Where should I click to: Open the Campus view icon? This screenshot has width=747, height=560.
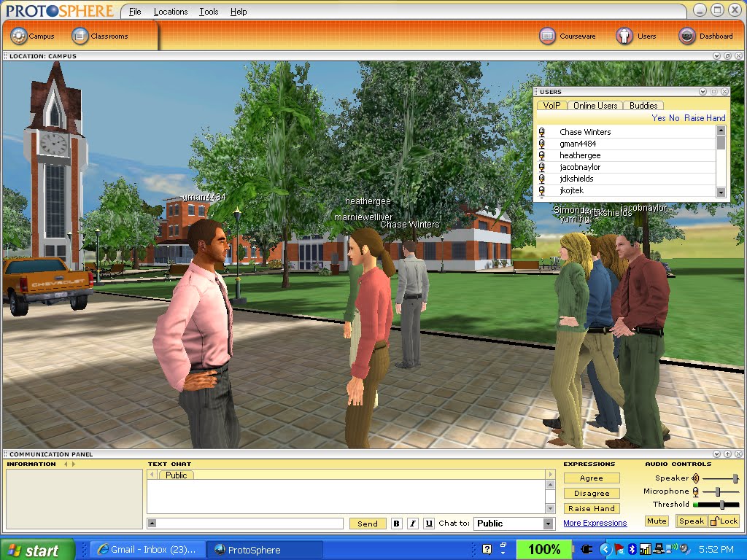[x=19, y=36]
